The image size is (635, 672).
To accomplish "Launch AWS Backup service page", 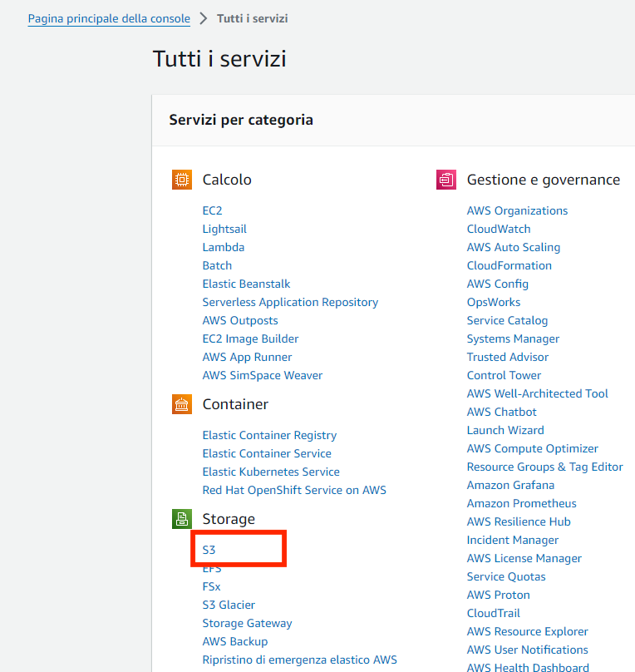I will (235, 641).
